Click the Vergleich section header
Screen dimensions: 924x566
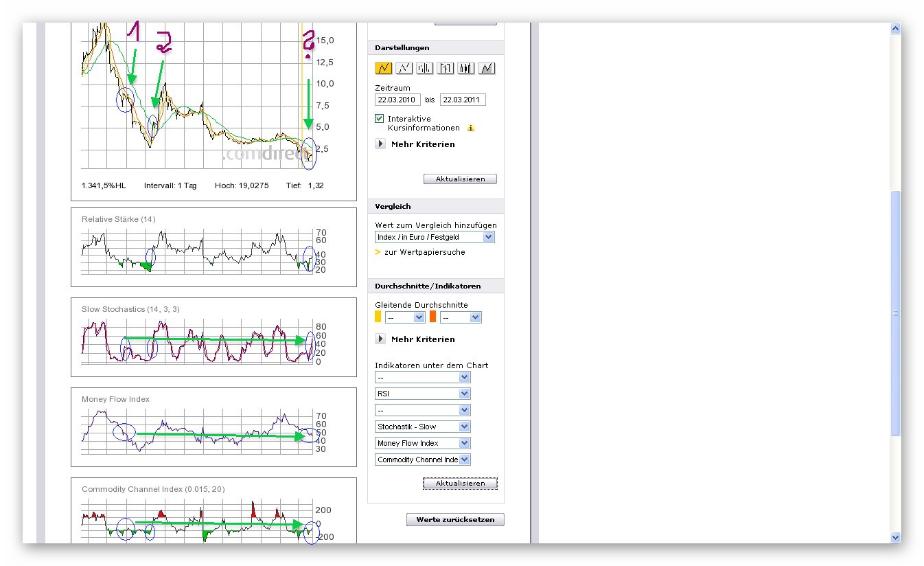point(436,206)
